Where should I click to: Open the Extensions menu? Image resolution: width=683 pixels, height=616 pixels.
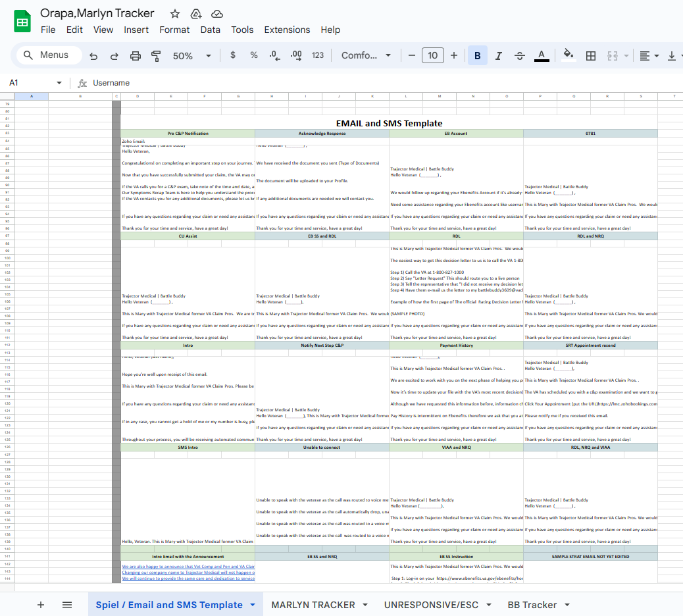coord(287,30)
